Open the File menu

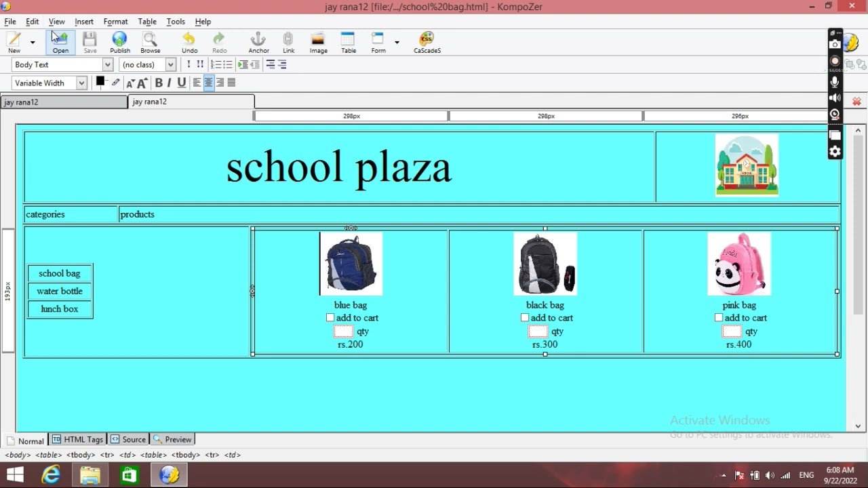click(x=10, y=22)
